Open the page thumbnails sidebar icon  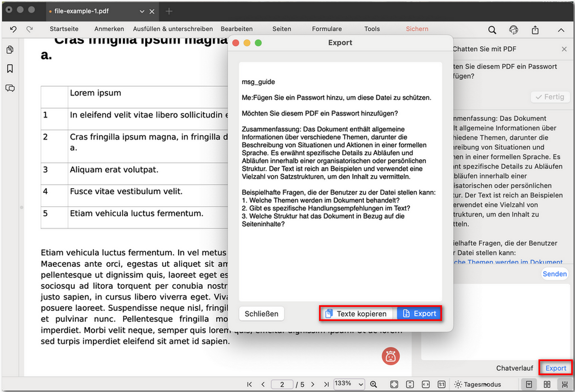(x=10, y=50)
